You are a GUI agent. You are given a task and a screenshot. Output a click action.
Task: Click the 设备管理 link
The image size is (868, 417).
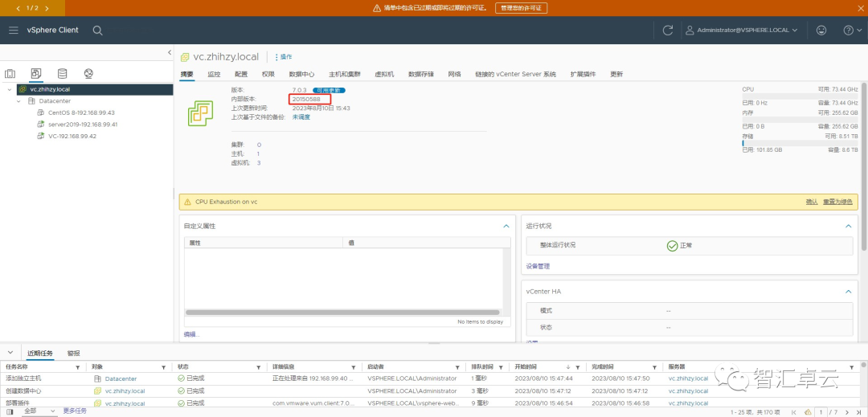(538, 267)
